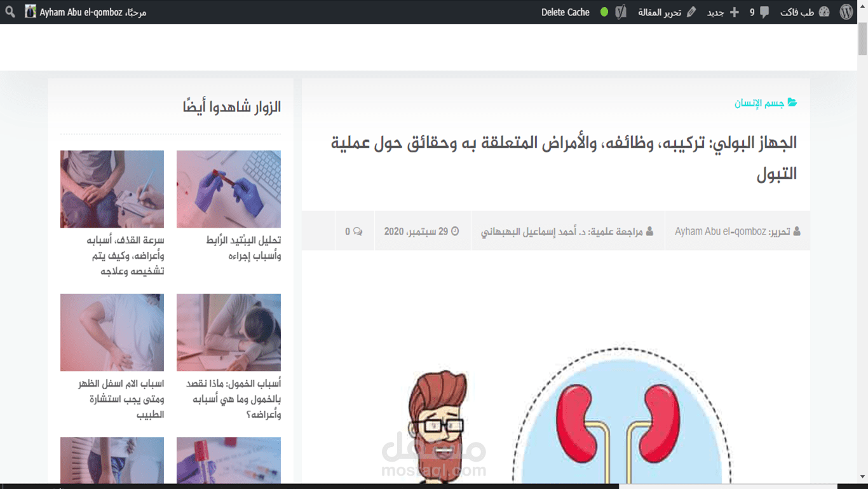Click the dashboard gauge icon

click(824, 12)
